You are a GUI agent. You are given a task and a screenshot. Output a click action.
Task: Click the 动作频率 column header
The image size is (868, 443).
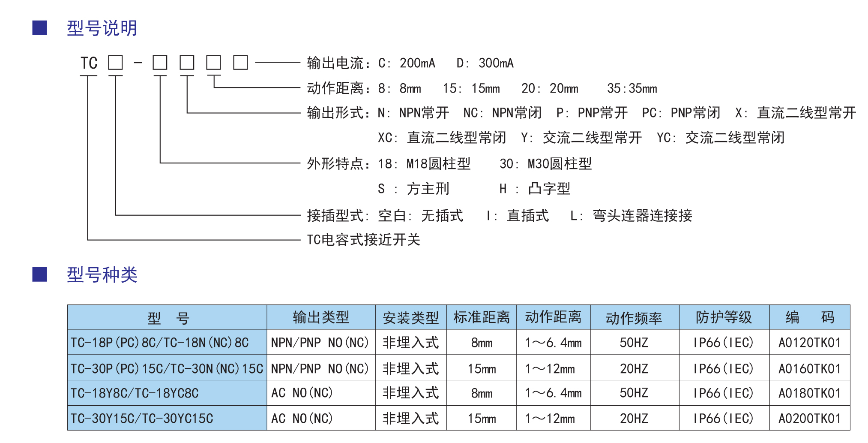tap(634, 318)
